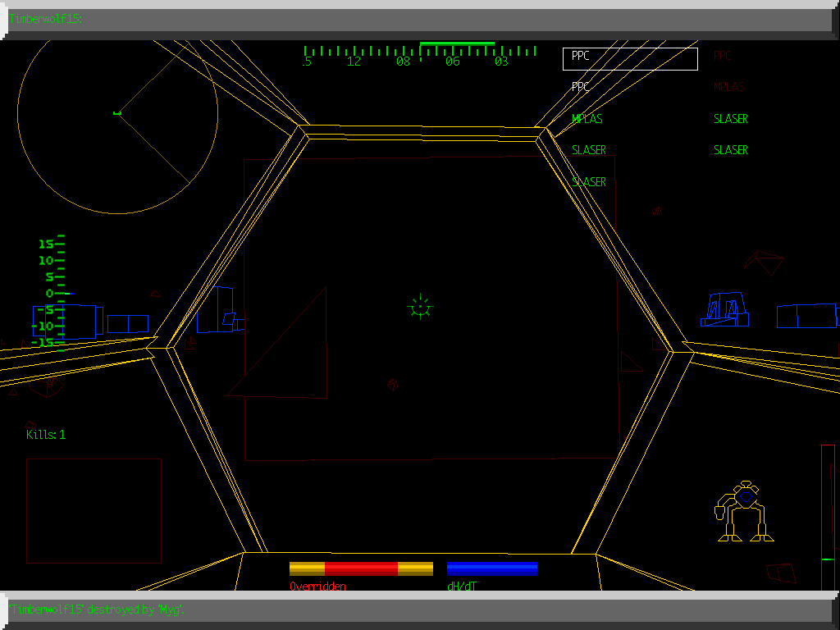The image size is (840, 630).
Task: Select the boxed PPC weapon entry
Action: click(629, 58)
